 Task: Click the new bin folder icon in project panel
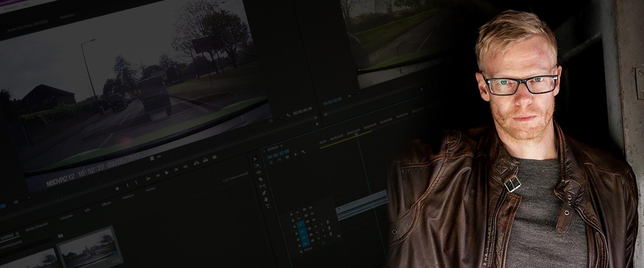point(60,236)
